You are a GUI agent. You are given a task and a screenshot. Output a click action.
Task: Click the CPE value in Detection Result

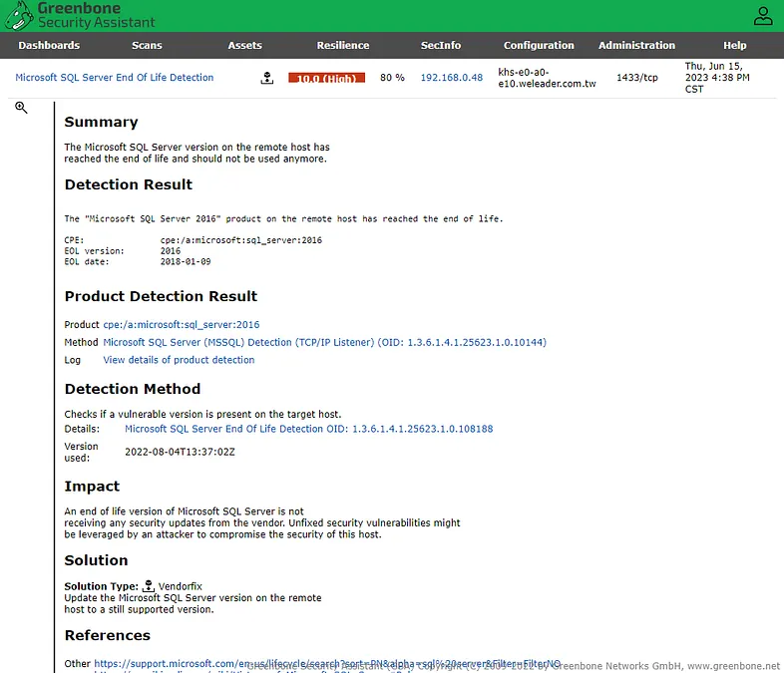tap(241, 240)
